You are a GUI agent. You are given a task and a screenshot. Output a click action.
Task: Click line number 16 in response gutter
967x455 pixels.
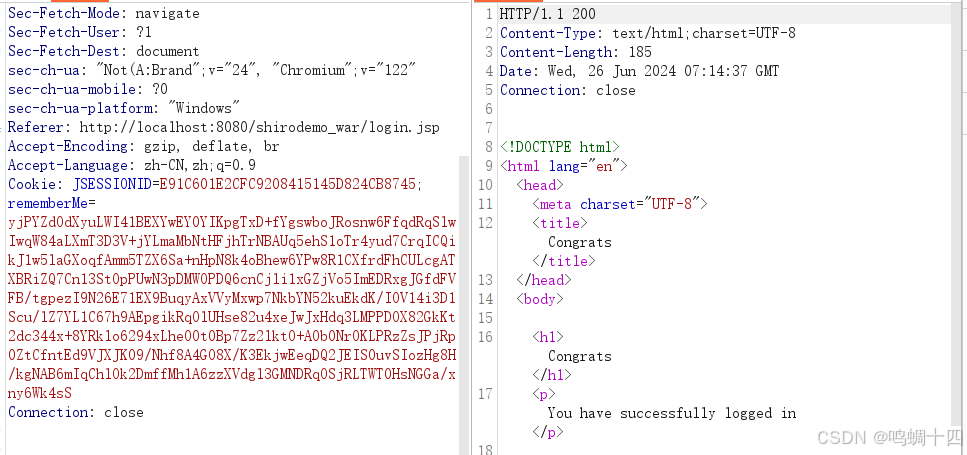(486, 337)
